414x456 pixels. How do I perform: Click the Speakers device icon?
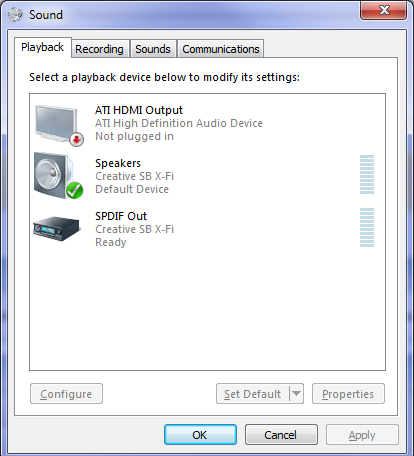[58, 176]
